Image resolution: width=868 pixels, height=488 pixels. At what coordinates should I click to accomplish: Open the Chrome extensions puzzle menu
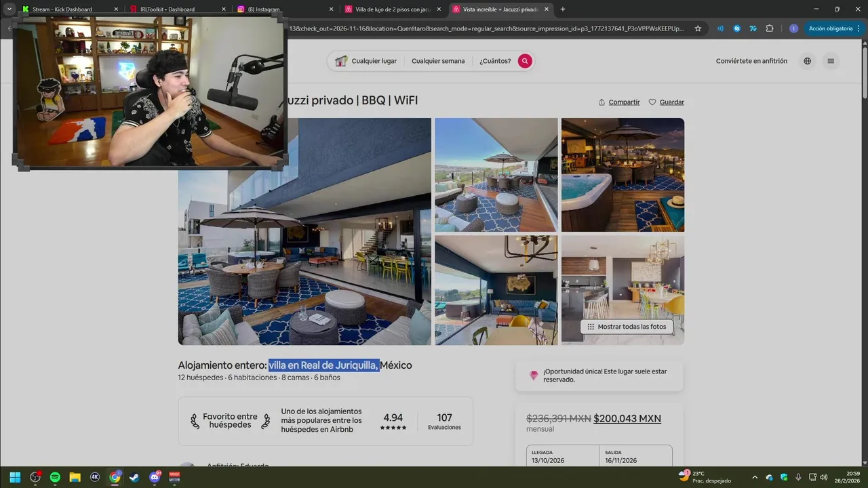(x=770, y=28)
